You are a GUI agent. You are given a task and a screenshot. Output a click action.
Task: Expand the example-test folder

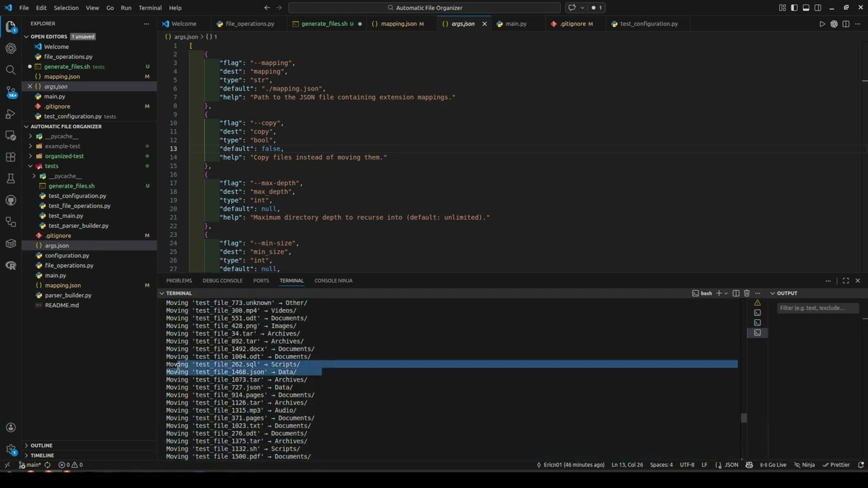point(30,146)
